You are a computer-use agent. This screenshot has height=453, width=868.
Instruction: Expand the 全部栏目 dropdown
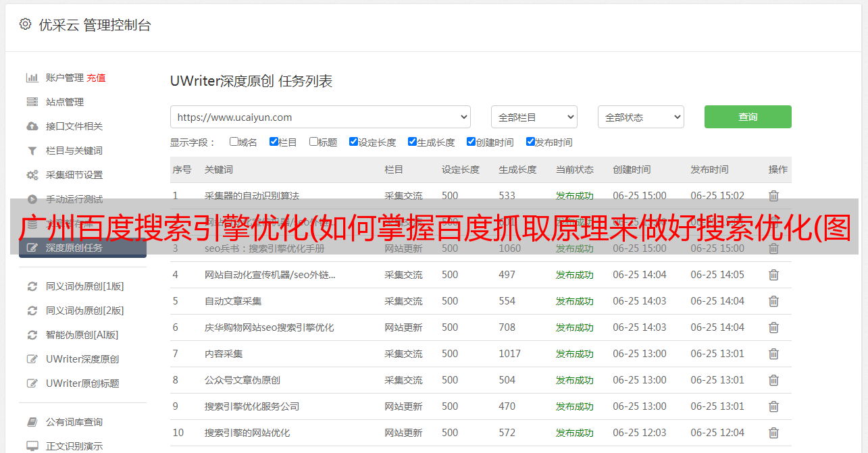pyautogui.click(x=534, y=117)
